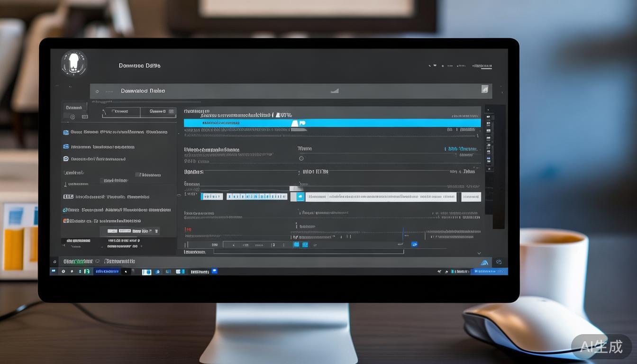637x364 pixels.
Task: Click the blue link text on the panel's right
Action: (x=462, y=149)
